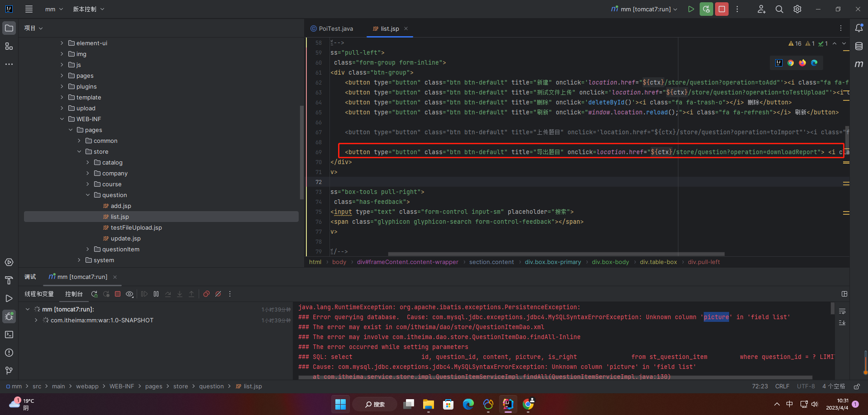Open the Database tool window
The image size is (868, 415).
tap(858, 46)
